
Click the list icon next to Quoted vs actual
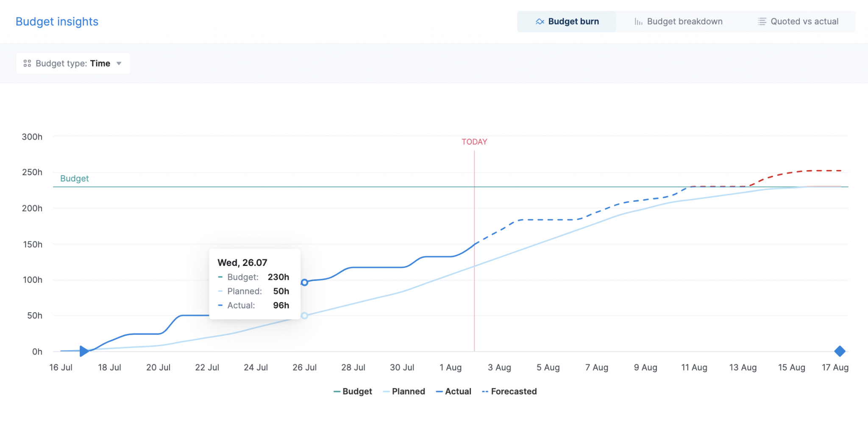(762, 21)
